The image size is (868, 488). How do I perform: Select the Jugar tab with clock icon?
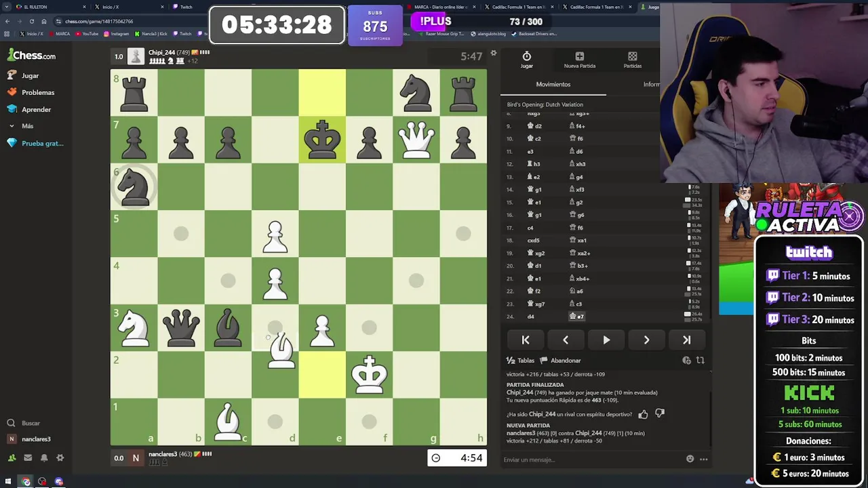coord(527,60)
